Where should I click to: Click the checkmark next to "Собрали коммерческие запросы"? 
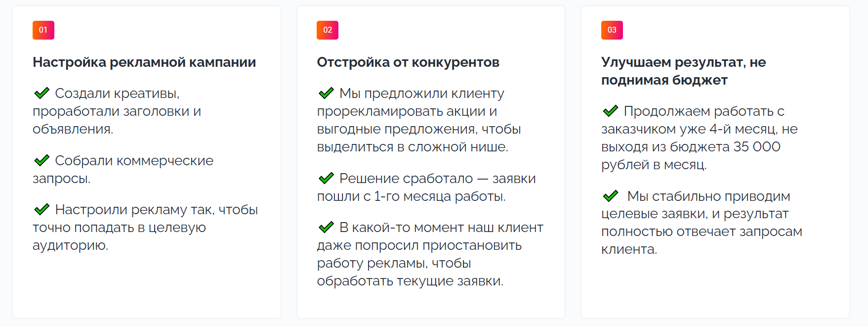pos(41,160)
